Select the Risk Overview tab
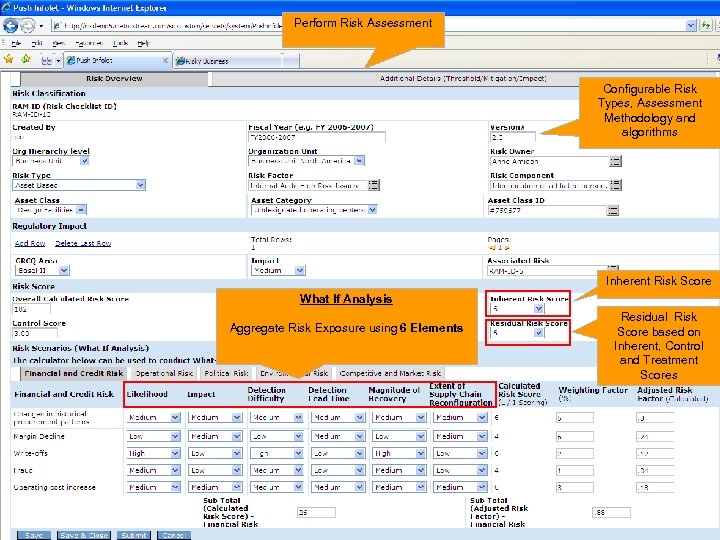The height and width of the screenshot is (540, 720). click(x=114, y=79)
